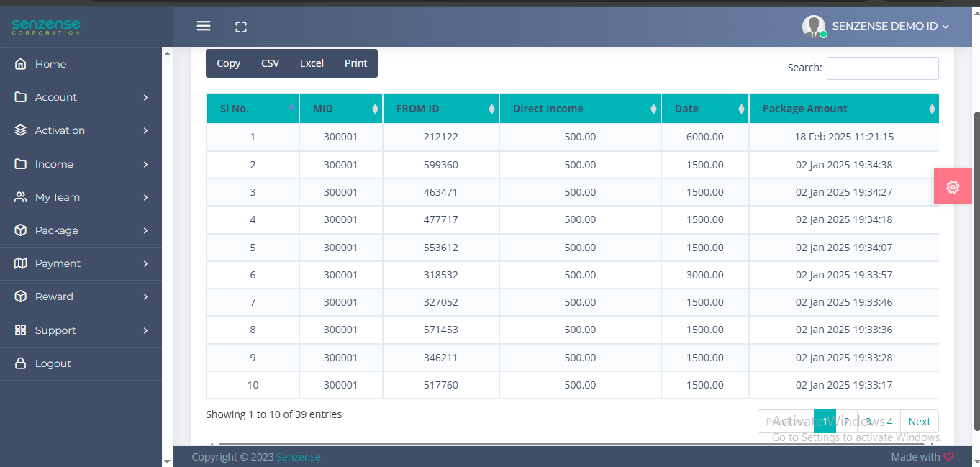The width and height of the screenshot is (980, 467).
Task: Click the Home house icon
Action: tap(21, 64)
